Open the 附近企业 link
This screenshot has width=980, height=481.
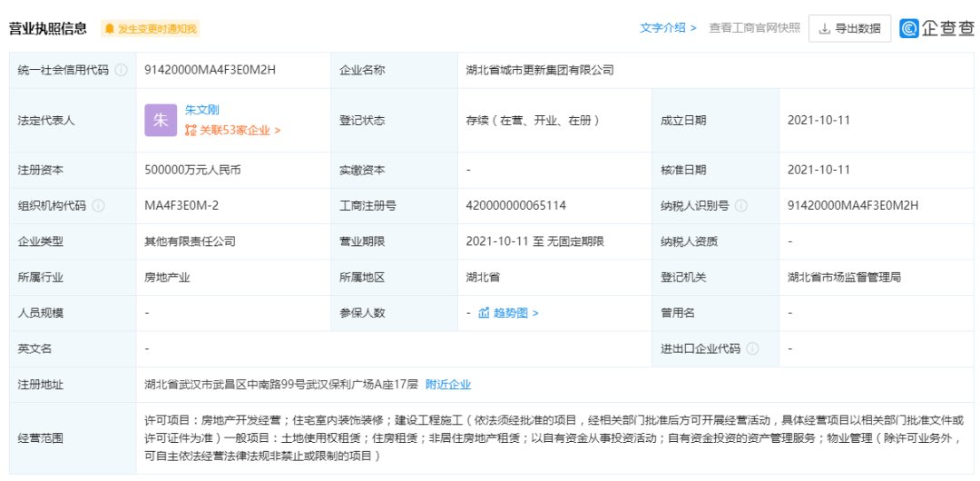[448, 385]
